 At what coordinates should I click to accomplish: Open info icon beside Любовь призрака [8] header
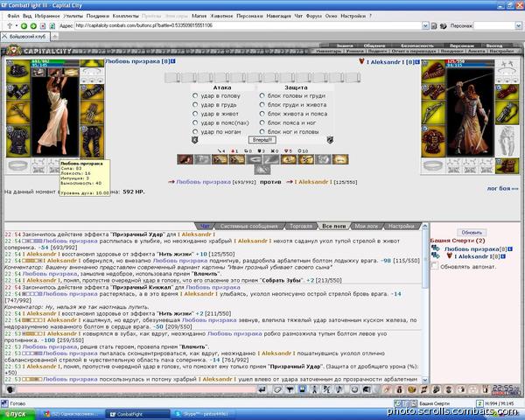click(173, 61)
